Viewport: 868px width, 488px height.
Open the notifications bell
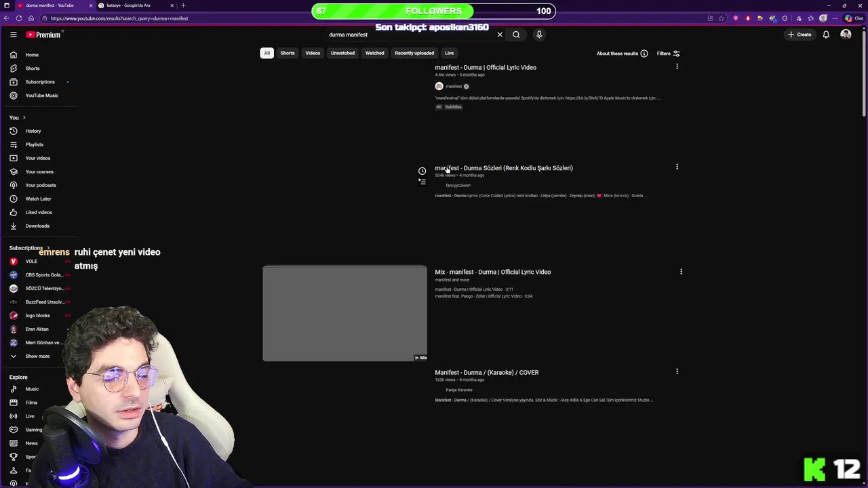pos(826,35)
